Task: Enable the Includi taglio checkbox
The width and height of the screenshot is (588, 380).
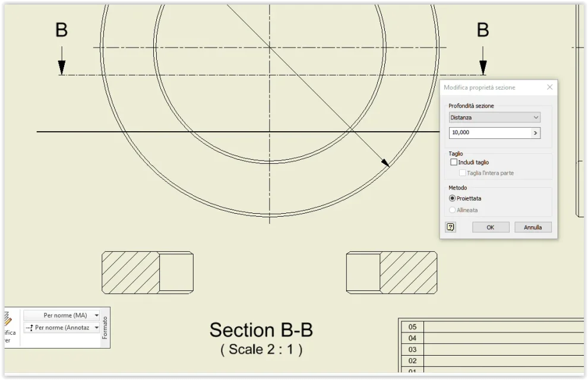Action: (454, 162)
